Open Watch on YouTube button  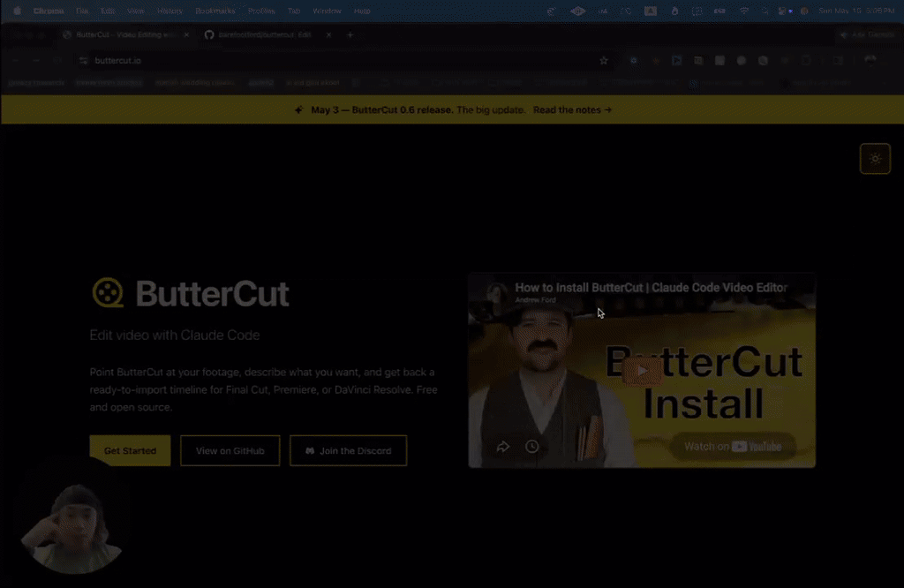pyautogui.click(x=733, y=447)
